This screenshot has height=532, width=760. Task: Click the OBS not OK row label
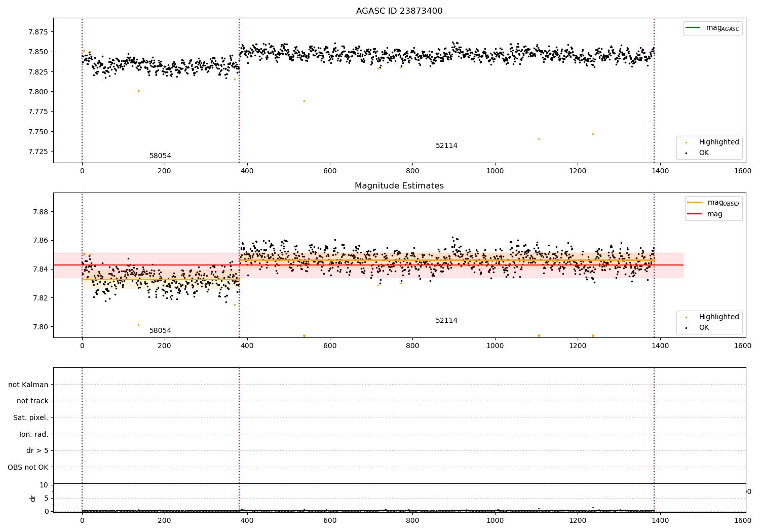pyautogui.click(x=28, y=467)
